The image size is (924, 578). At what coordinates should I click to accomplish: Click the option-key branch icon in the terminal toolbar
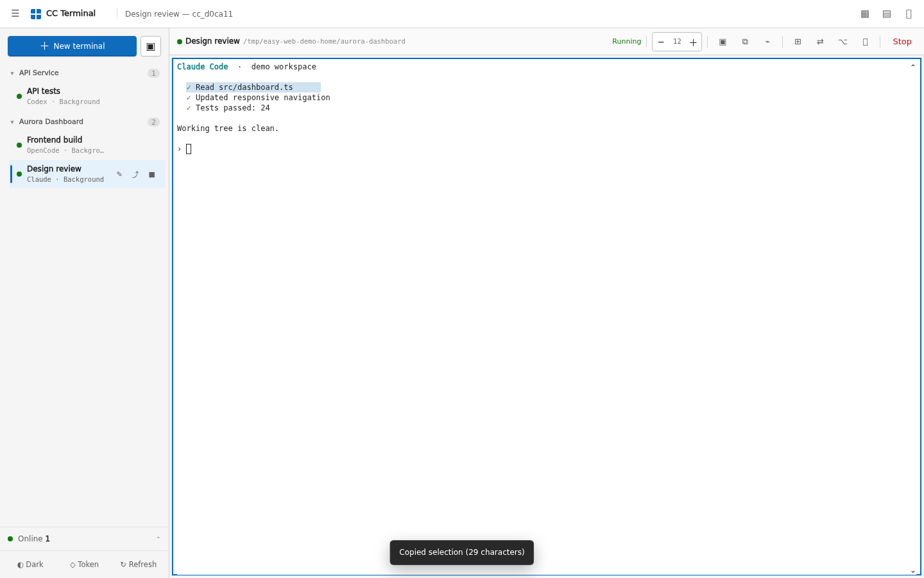click(x=843, y=42)
